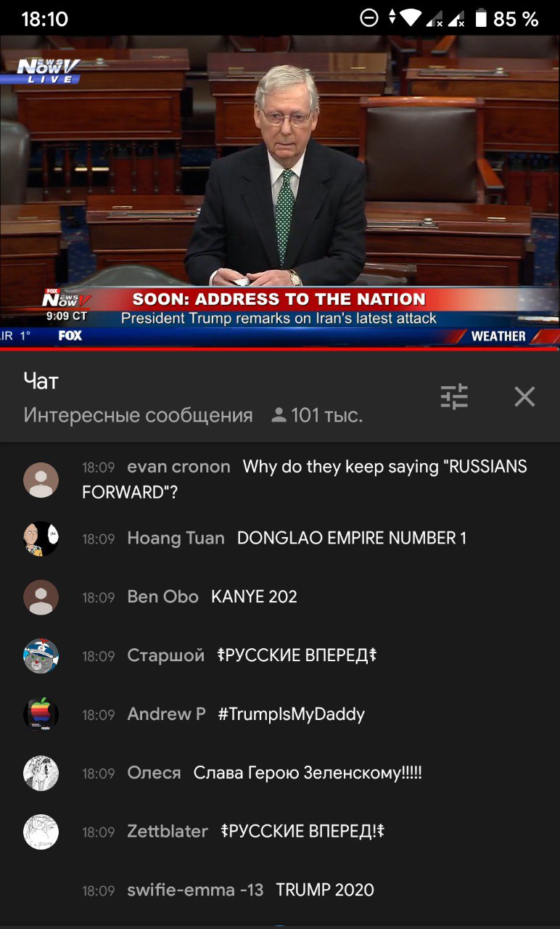The height and width of the screenshot is (929, 560).
Task: Tap Олеся's sketch avatar
Action: [41, 774]
